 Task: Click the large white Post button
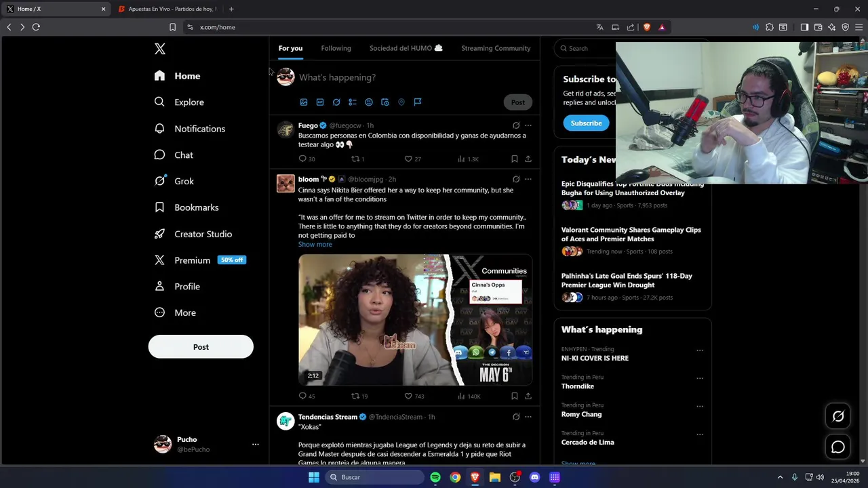coord(201,347)
